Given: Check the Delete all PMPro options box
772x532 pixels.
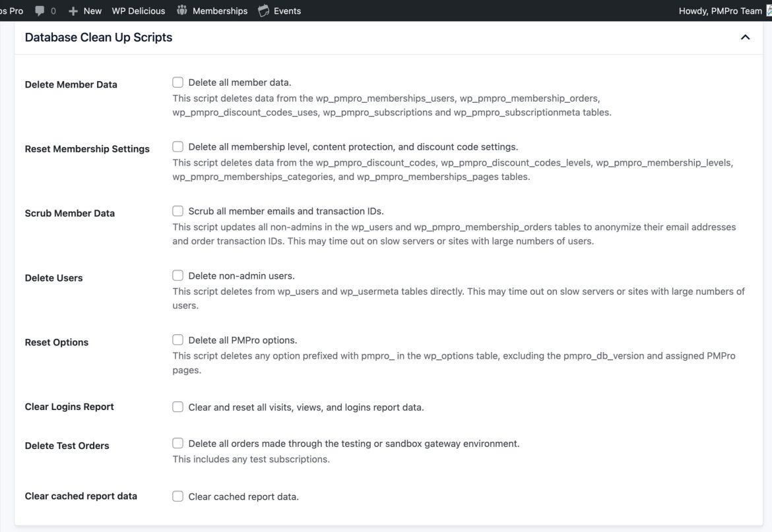Looking at the screenshot, I should [x=177, y=340].
